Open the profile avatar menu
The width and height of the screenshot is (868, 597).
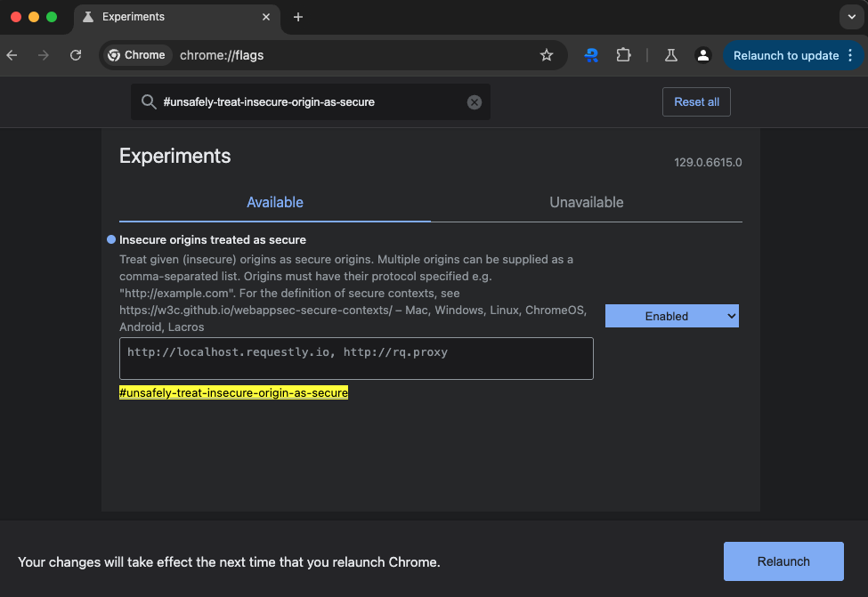703,55
